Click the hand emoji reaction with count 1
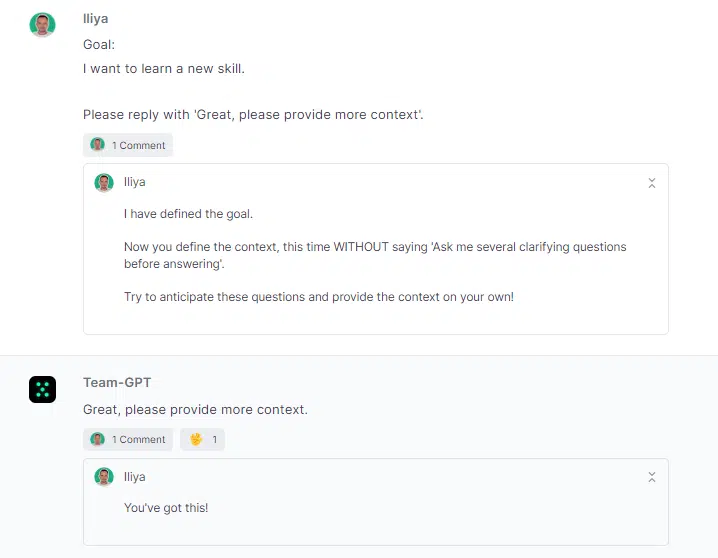This screenshot has height=558, width=718. 202,439
